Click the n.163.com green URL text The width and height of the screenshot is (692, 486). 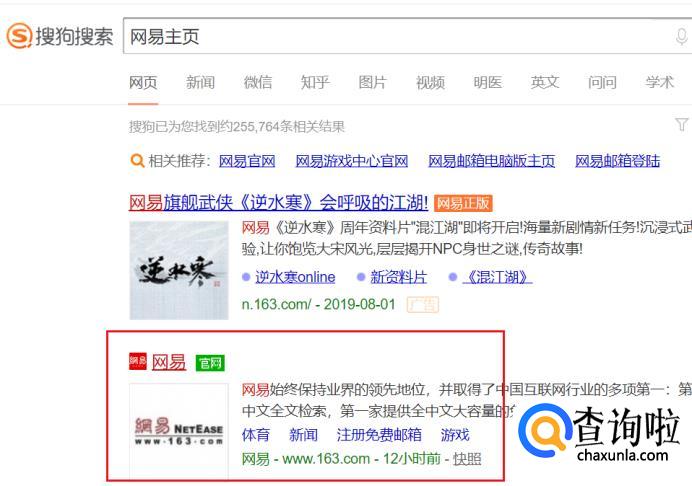(x=277, y=305)
